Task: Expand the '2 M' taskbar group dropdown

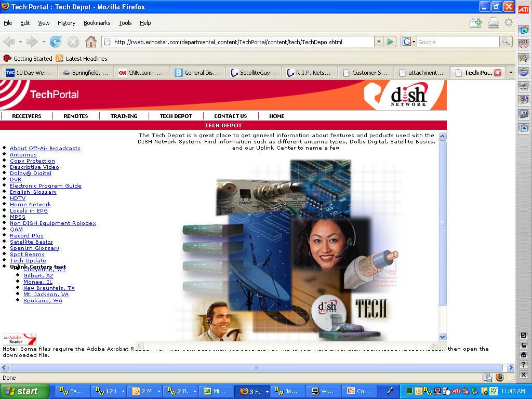Action: 159,391
